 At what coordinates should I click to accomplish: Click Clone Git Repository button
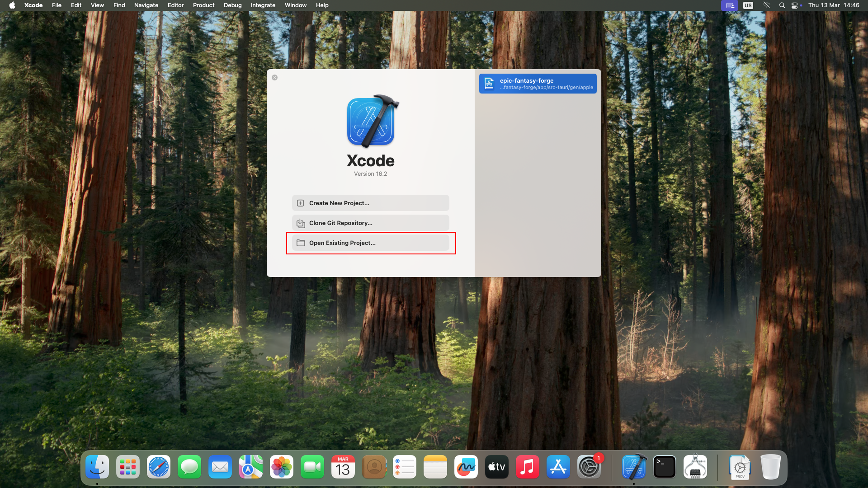point(370,223)
